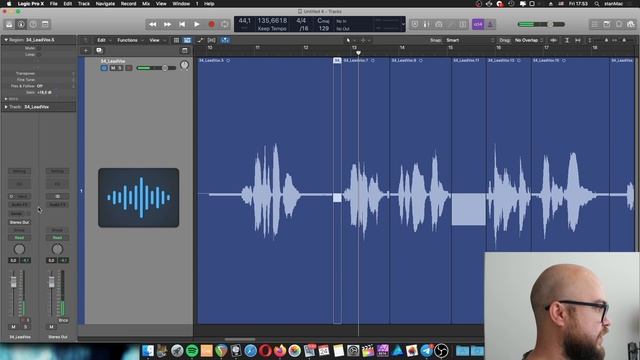Click the Bnce button on Stereo Out strip
This screenshot has width=640, height=360.
point(63,320)
